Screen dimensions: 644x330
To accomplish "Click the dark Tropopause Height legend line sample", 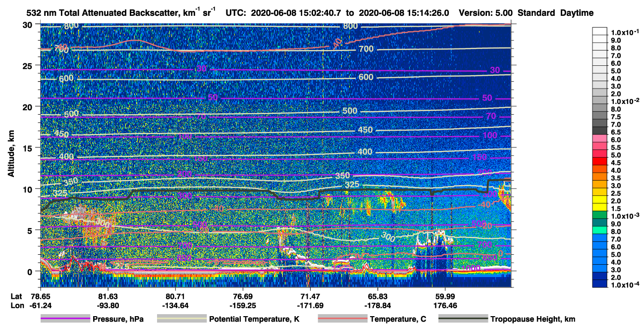I will (x=463, y=319).
